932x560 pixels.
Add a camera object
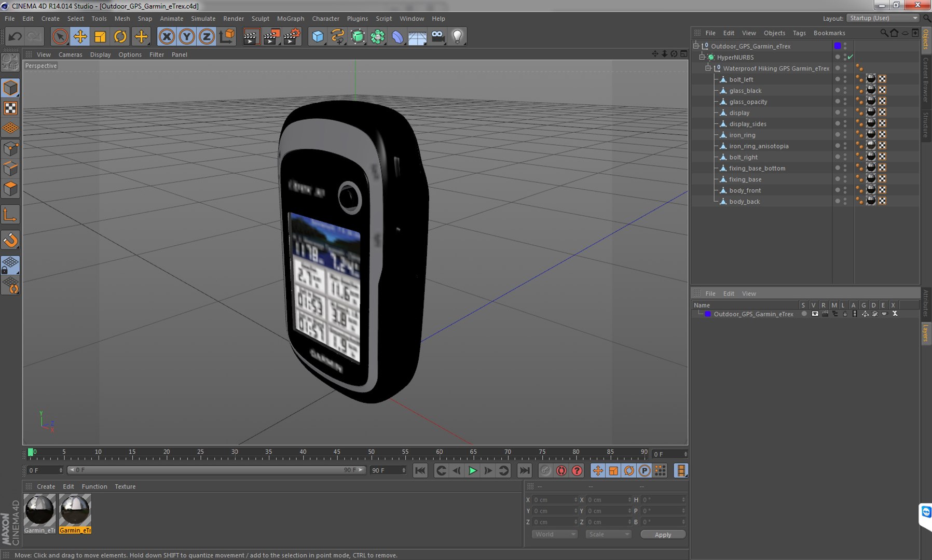click(x=438, y=36)
